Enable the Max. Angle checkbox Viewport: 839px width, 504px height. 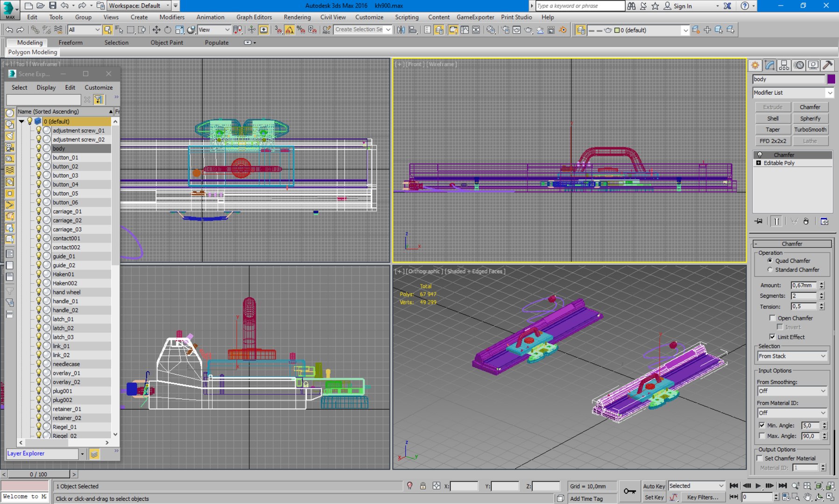tap(762, 436)
